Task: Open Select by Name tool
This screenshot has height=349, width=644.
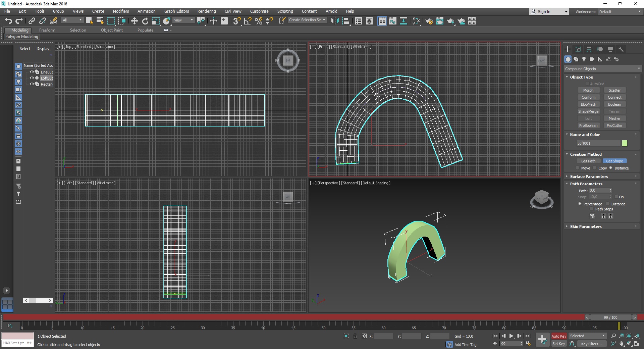Action: [x=100, y=21]
